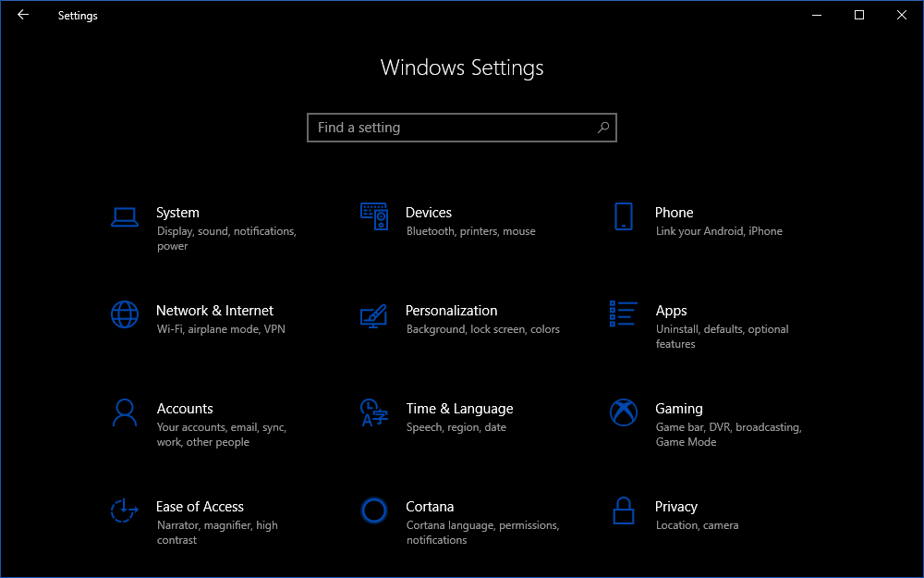Select the Ease of Access clock icon

point(125,511)
